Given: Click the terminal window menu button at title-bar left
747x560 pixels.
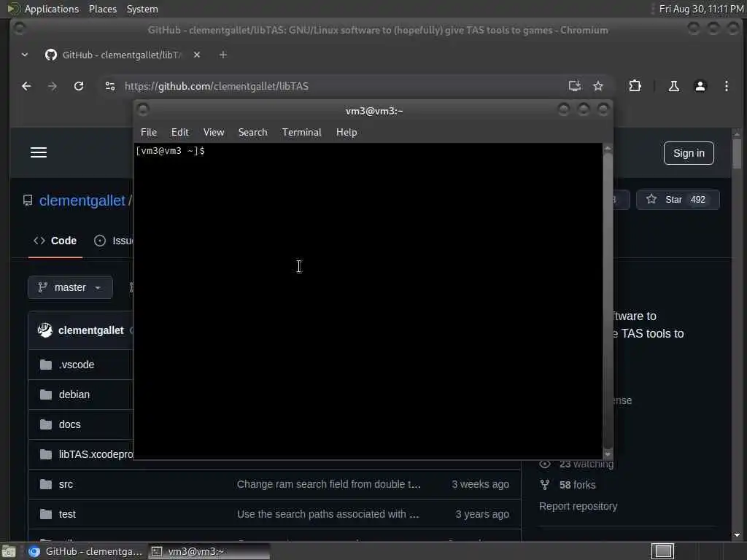Looking at the screenshot, I should [143, 110].
